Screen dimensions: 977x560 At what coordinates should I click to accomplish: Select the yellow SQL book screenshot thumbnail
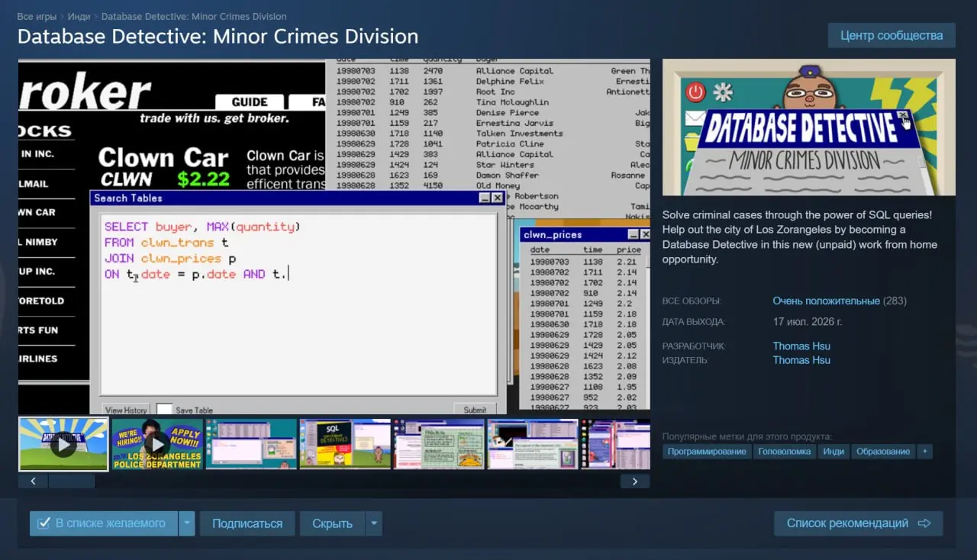click(x=345, y=444)
